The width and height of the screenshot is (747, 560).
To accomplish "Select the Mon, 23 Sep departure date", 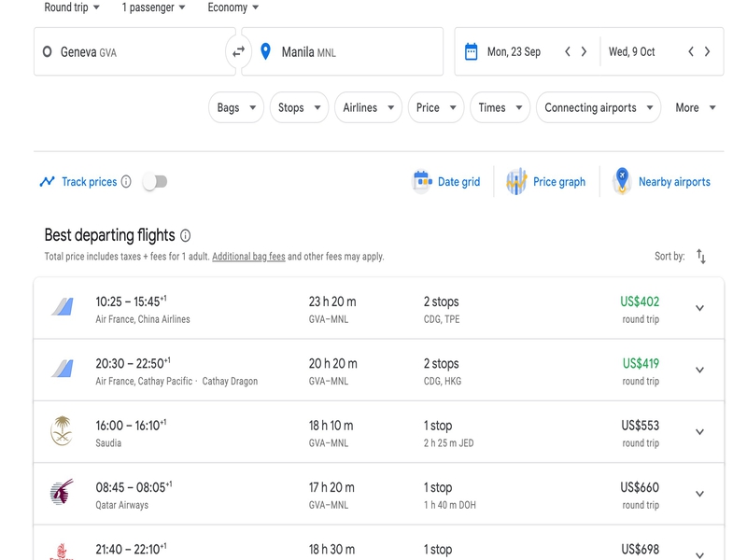I will click(514, 51).
